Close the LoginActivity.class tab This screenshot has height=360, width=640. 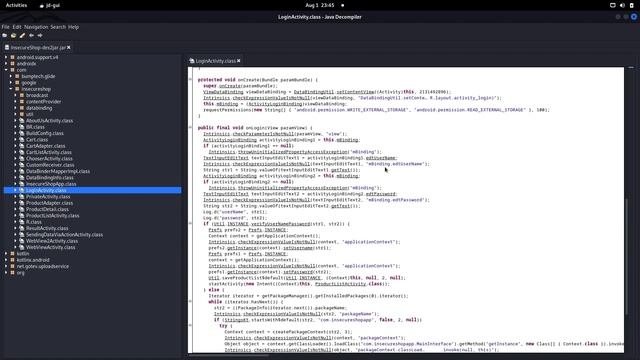[239, 61]
